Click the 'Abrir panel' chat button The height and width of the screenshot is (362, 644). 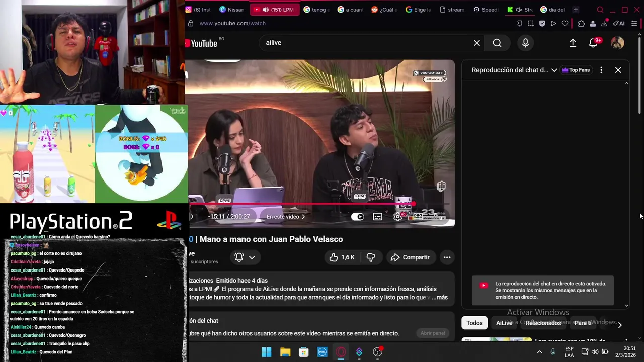[x=433, y=333]
